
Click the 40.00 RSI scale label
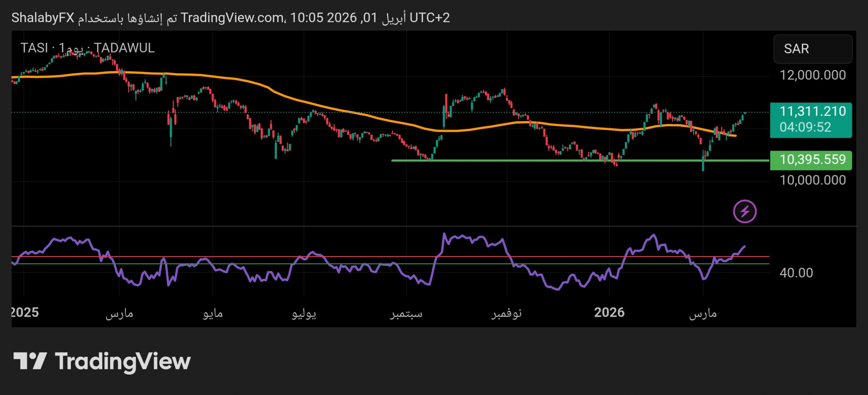point(796,273)
